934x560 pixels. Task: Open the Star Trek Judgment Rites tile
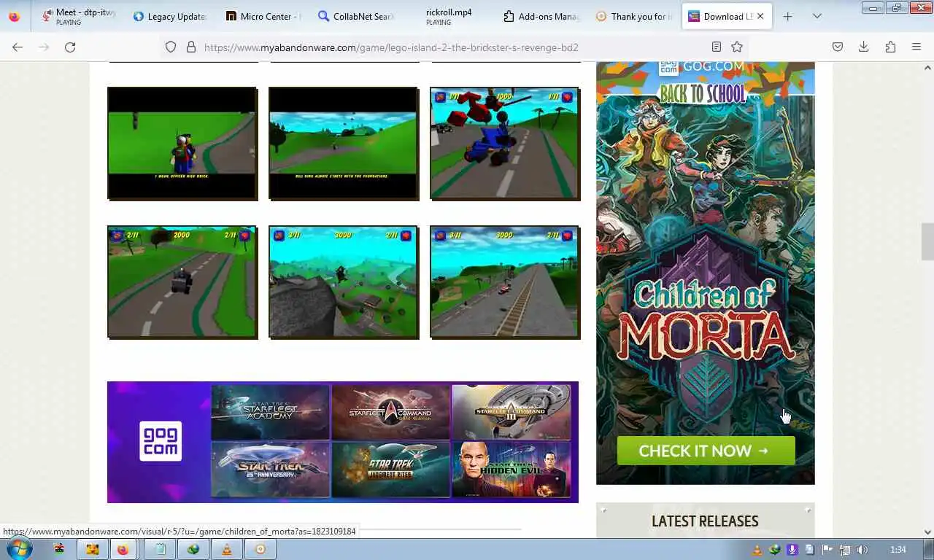(390, 470)
